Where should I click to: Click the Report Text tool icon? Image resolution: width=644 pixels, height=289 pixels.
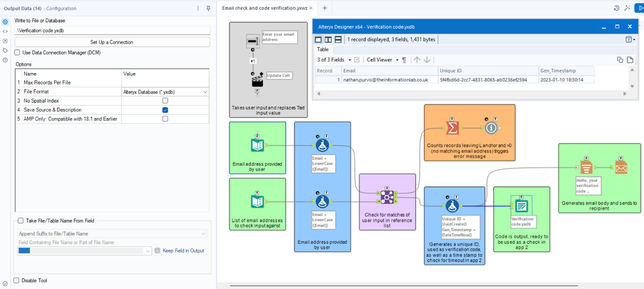pyautogui.click(x=586, y=167)
